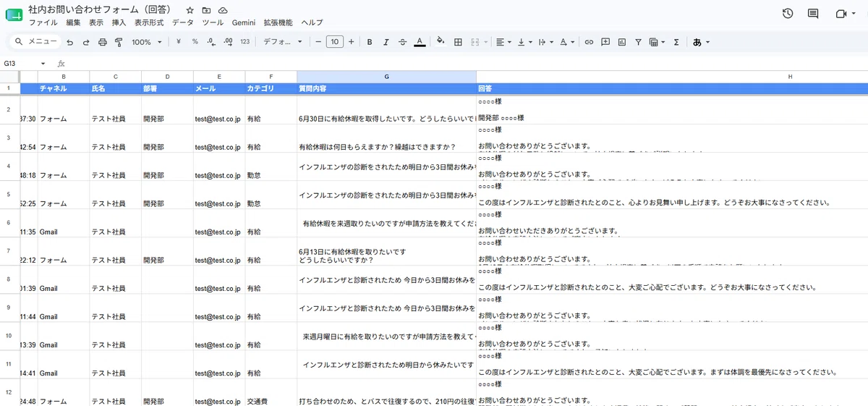
Task: Click the font size field showing 10
Action: coord(334,42)
